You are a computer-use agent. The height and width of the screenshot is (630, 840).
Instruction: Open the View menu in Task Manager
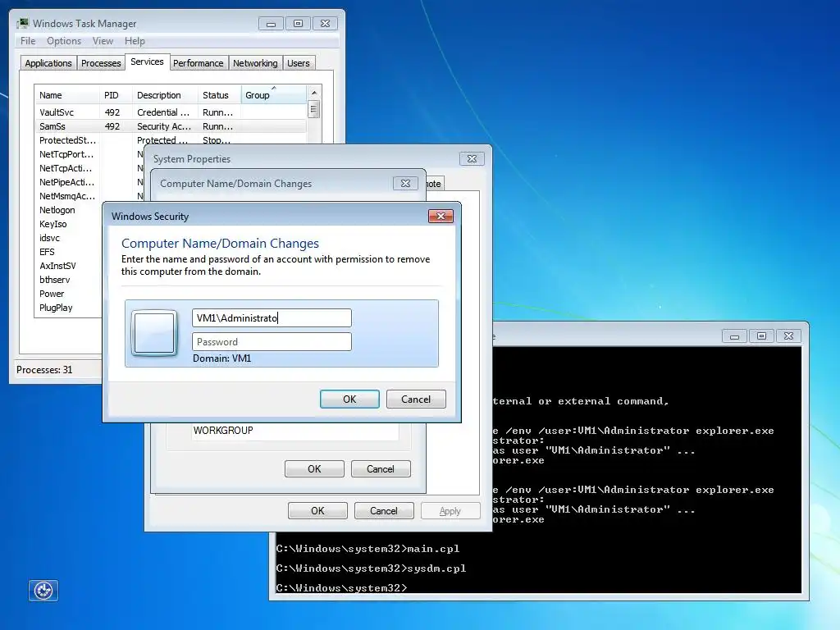pos(103,41)
